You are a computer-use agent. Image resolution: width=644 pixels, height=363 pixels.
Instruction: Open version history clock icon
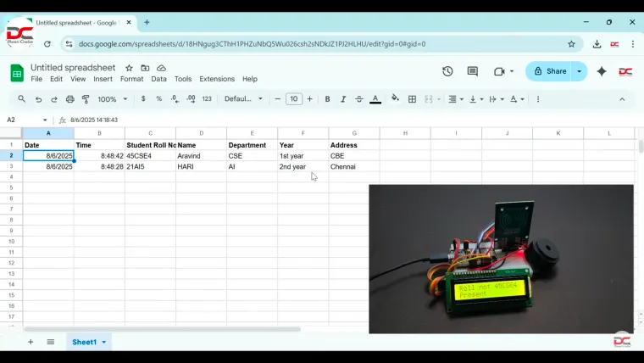click(447, 71)
